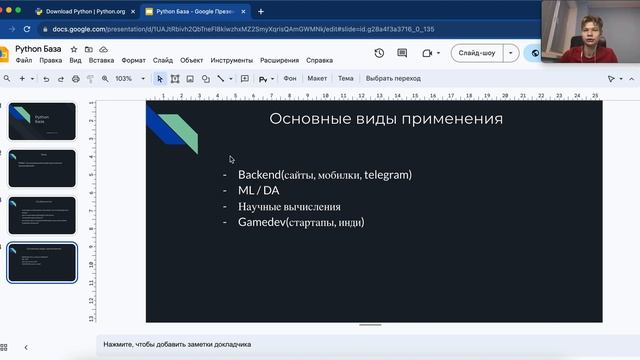The height and width of the screenshot is (360, 640).
Task: Click the zoom magnifier tool
Action: point(105,79)
